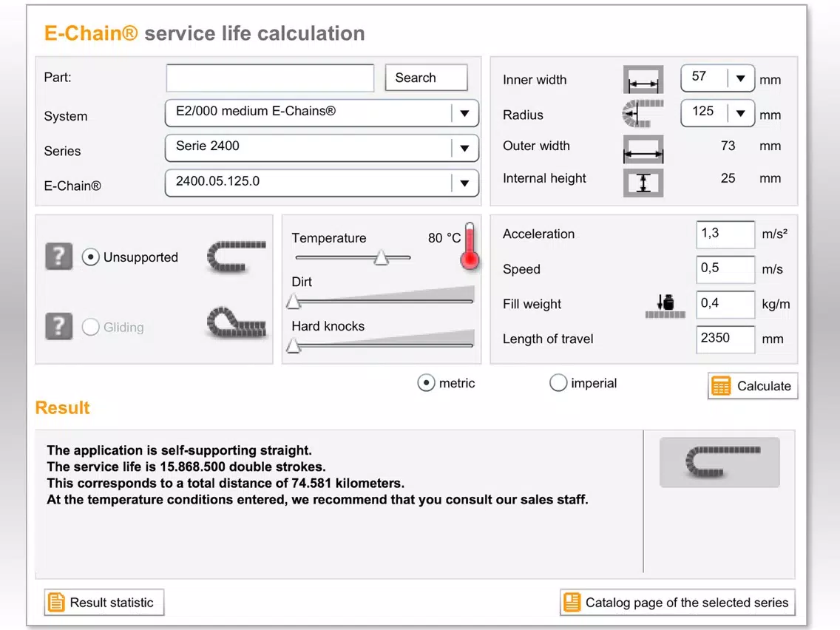Click the Temperature slider handle
The height and width of the screenshot is (630, 840).
pos(381,257)
